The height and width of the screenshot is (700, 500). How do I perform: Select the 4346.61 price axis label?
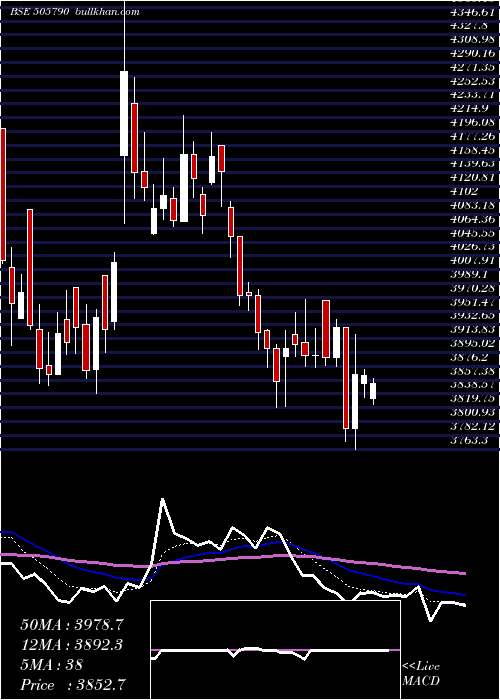point(475,12)
